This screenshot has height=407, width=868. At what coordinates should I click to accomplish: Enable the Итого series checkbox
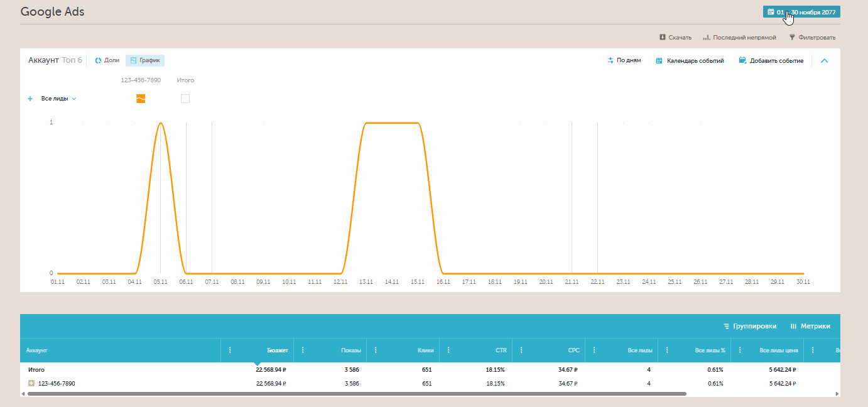pyautogui.click(x=185, y=99)
